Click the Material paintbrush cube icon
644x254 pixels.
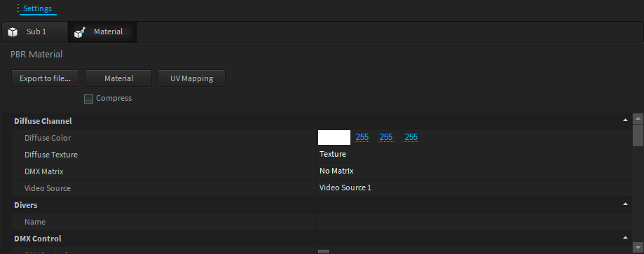click(79, 32)
